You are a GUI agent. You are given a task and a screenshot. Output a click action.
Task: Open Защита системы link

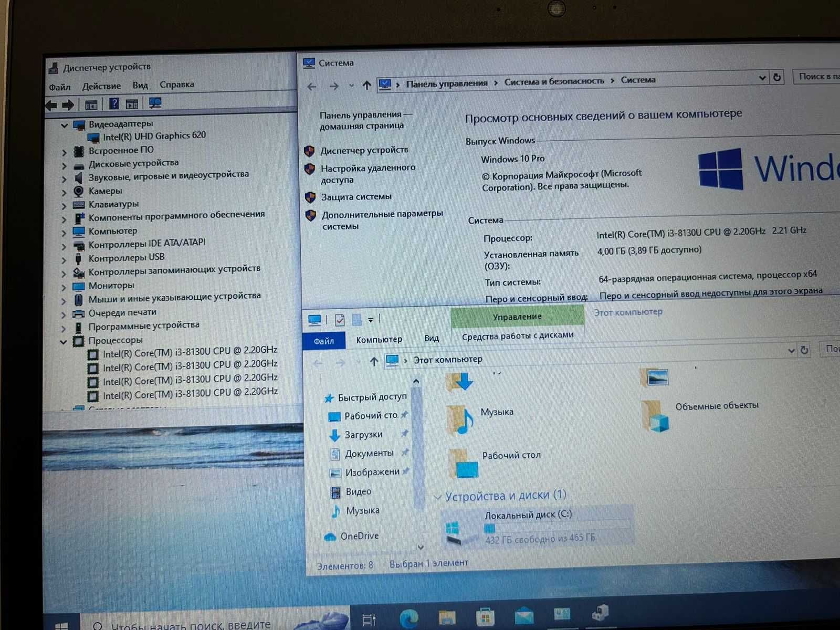coord(356,197)
